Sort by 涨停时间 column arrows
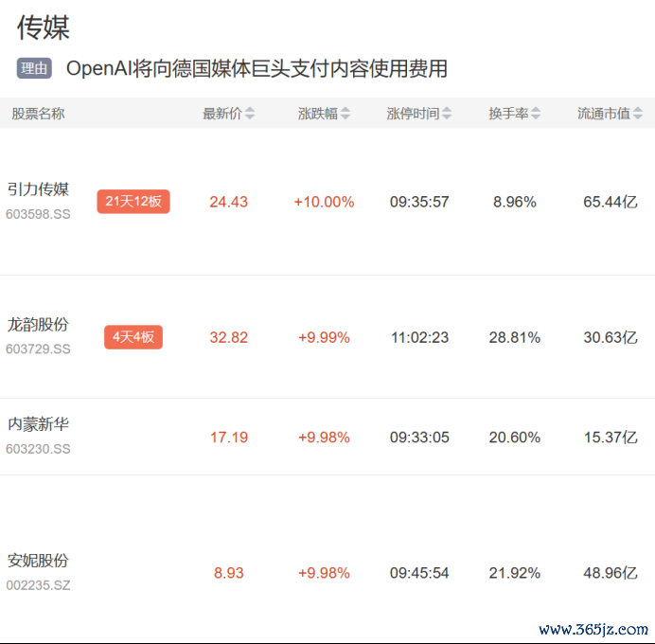 click(x=447, y=114)
